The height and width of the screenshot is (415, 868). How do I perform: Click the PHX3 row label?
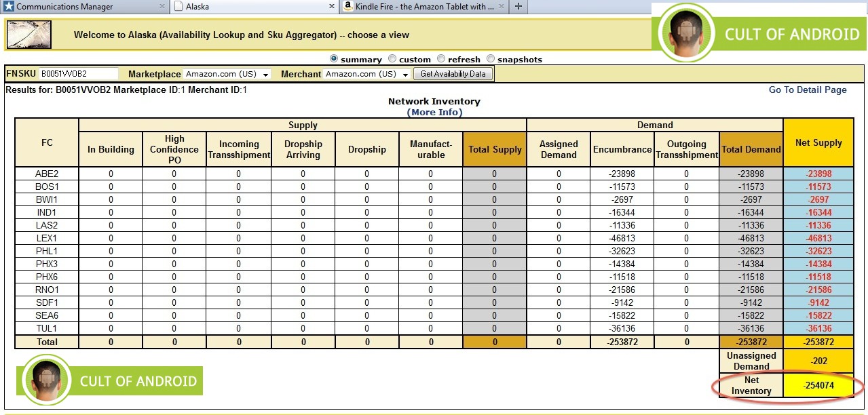[x=47, y=264]
